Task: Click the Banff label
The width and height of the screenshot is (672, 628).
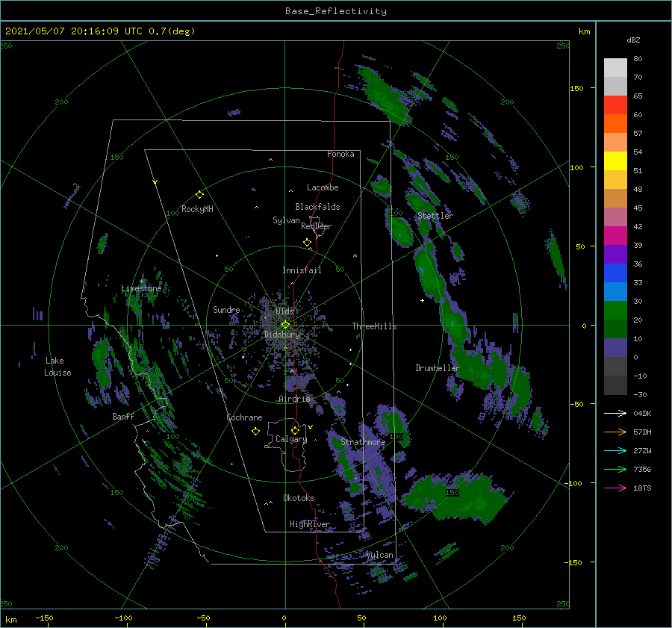Action: click(x=123, y=417)
